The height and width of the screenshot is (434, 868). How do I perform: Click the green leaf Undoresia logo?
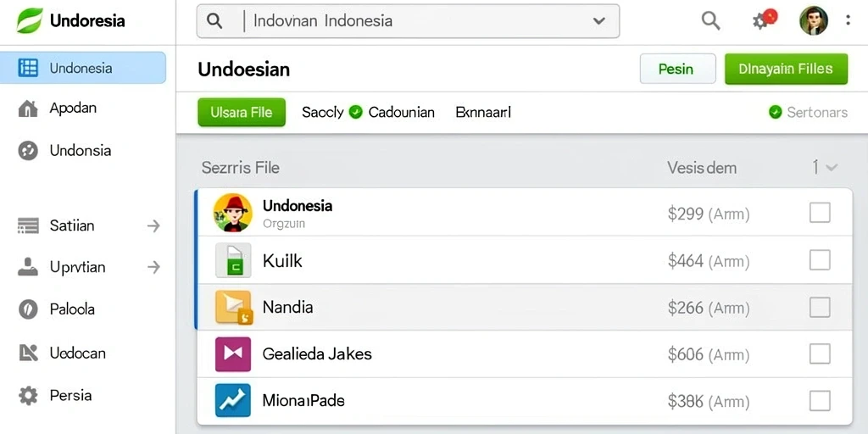(30, 21)
